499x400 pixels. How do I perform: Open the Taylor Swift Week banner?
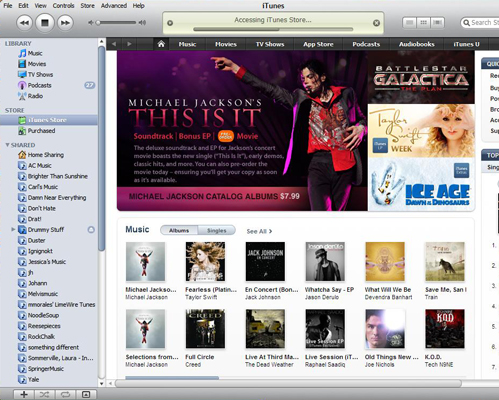pos(421,131)
